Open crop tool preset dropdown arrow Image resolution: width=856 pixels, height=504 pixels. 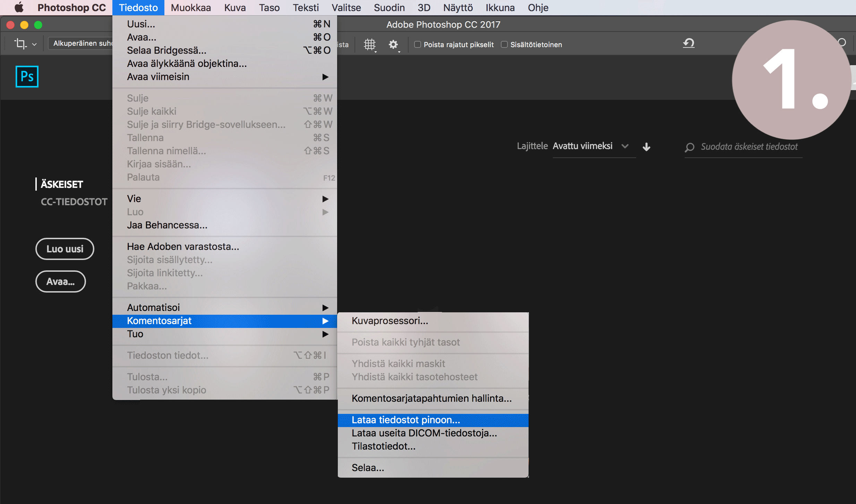pos(34,44)
